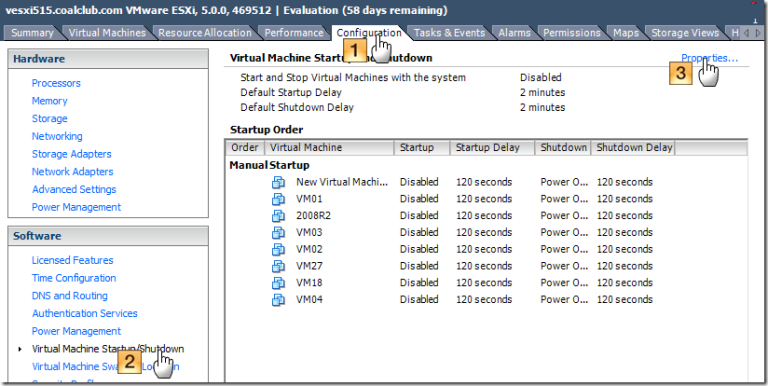Click the VM18 virtual machine icon
Image resolution: width=768 pixels, height=386 pixels.
278,283
